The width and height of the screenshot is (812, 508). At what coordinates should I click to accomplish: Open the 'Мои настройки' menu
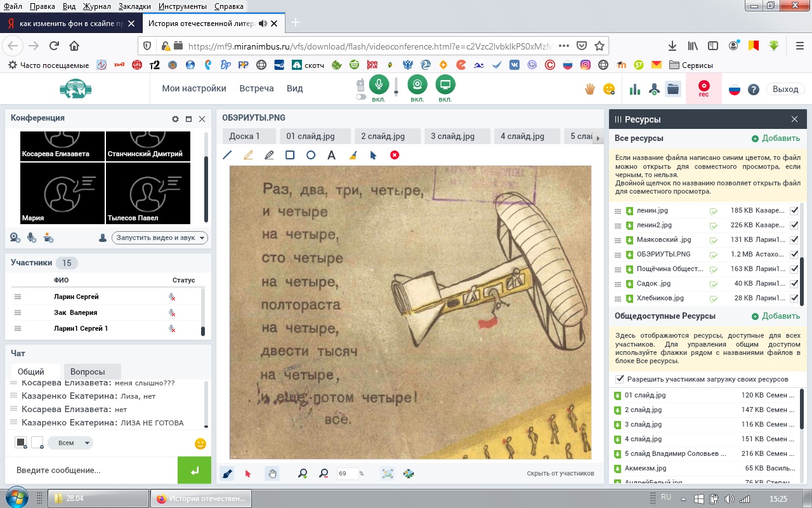point(194,89)
